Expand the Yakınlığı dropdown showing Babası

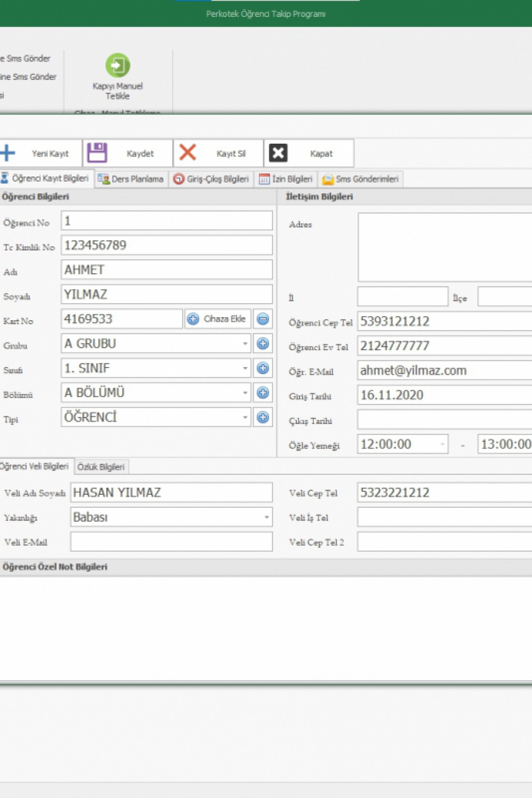[x=266, y=517]
